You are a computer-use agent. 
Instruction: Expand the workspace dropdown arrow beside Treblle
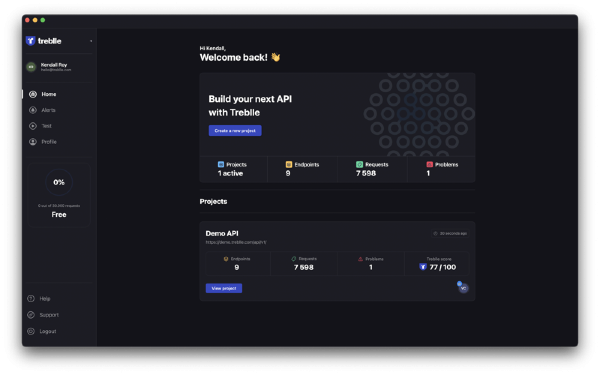pyautogui.click(x=91, y=41)
